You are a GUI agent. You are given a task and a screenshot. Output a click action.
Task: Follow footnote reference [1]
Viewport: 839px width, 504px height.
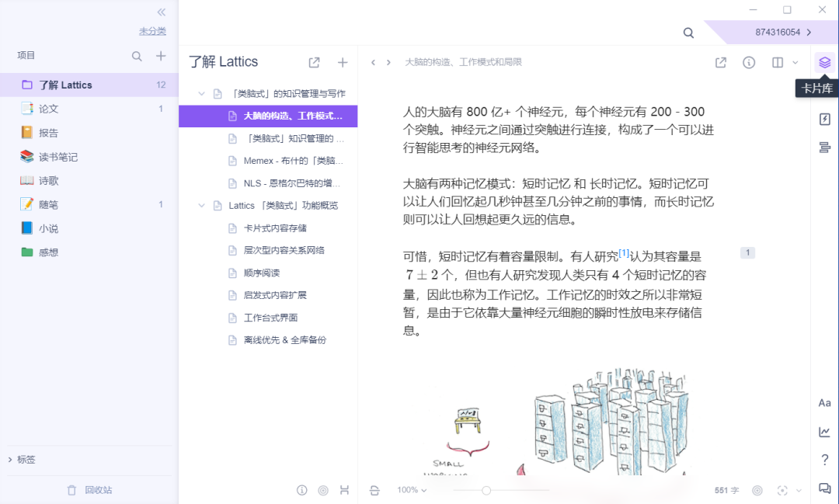click(x=623, y=253)
